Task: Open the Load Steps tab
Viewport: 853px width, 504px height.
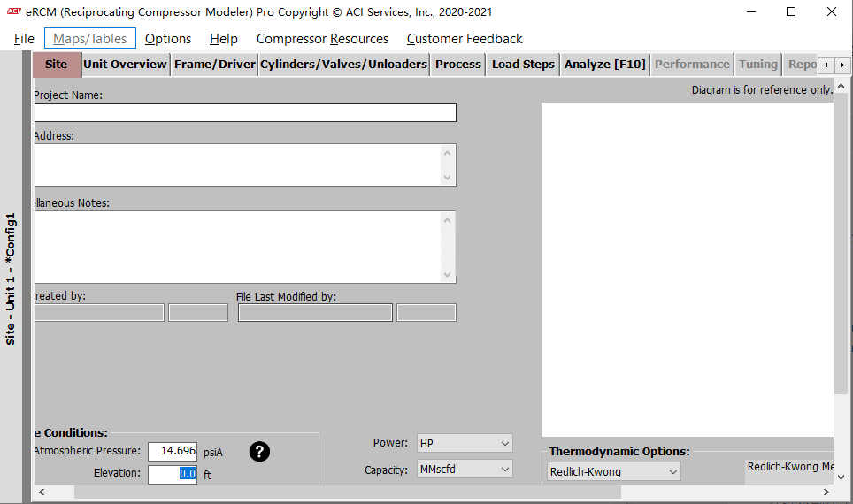Action: [x=523, y=65]
